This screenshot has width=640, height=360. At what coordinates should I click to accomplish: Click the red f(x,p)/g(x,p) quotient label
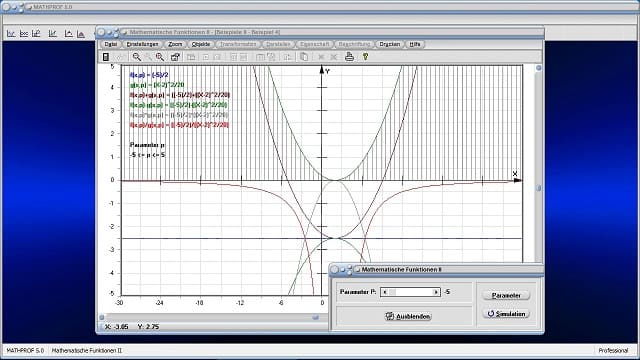coord(179,125)
